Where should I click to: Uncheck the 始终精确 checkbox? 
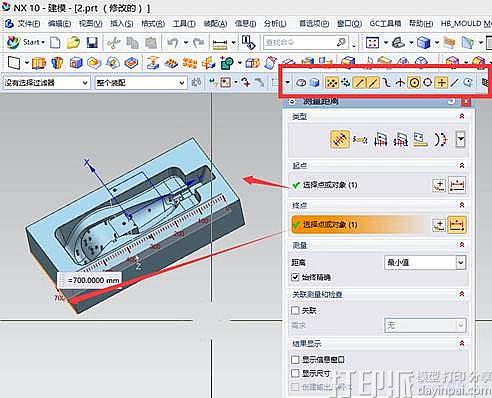pyautogui.click(x=295, y=277)
